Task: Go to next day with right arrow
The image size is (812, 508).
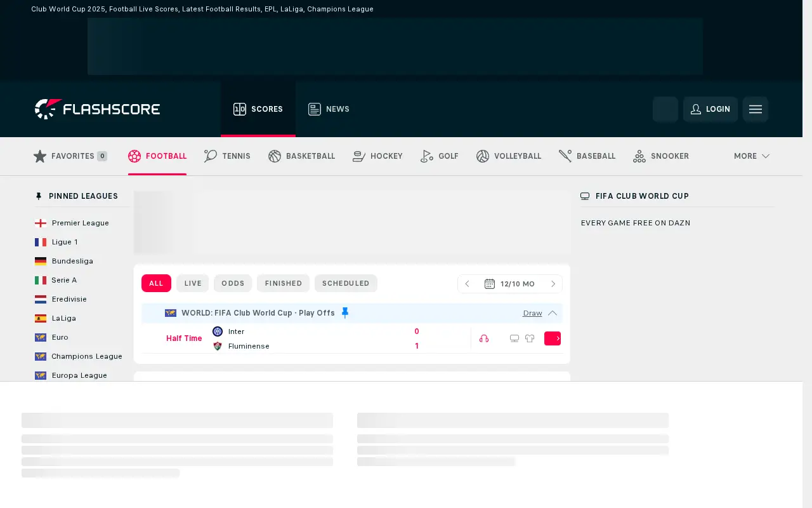Action: coord(553,284)
